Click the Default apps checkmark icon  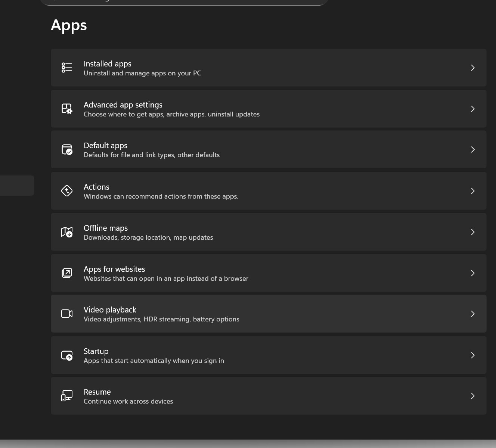coord(67,149)
